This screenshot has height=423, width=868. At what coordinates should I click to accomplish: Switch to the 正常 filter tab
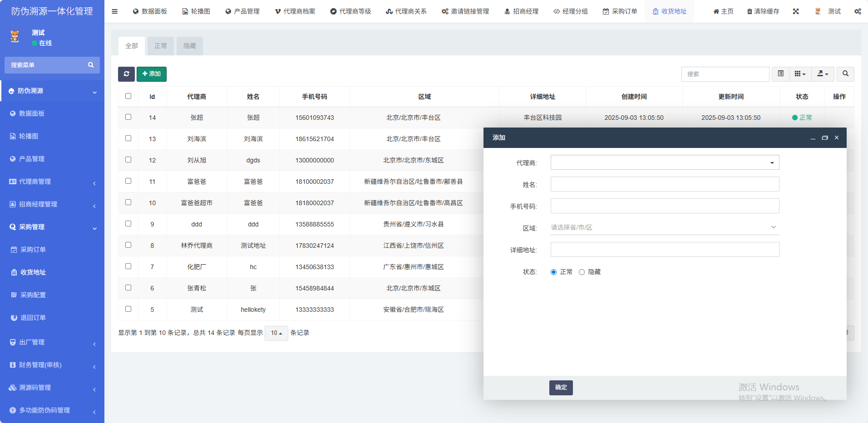coord(161,46)
